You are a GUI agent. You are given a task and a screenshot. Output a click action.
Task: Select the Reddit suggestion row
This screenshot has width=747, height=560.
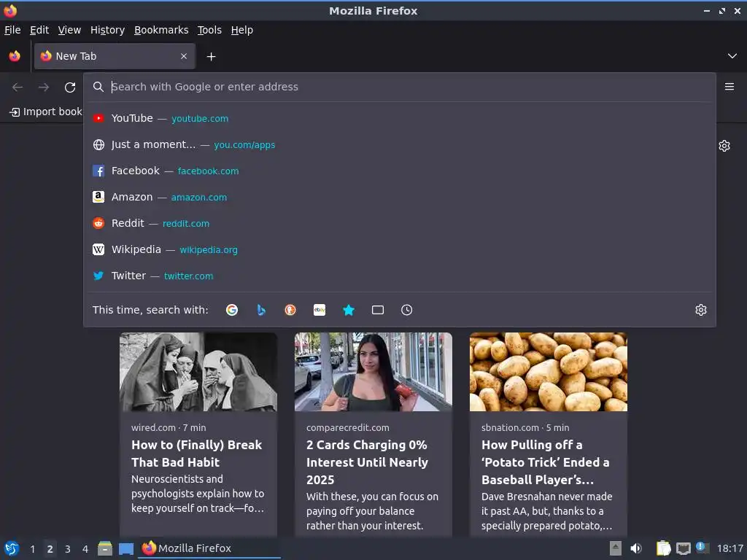pyautogui.click(x=399, y=223)
